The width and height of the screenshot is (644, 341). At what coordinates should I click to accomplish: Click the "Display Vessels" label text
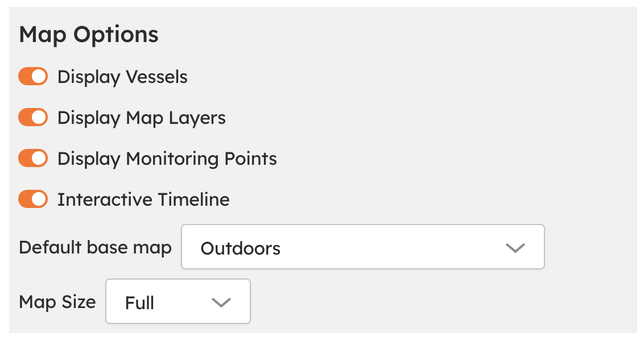122,77
